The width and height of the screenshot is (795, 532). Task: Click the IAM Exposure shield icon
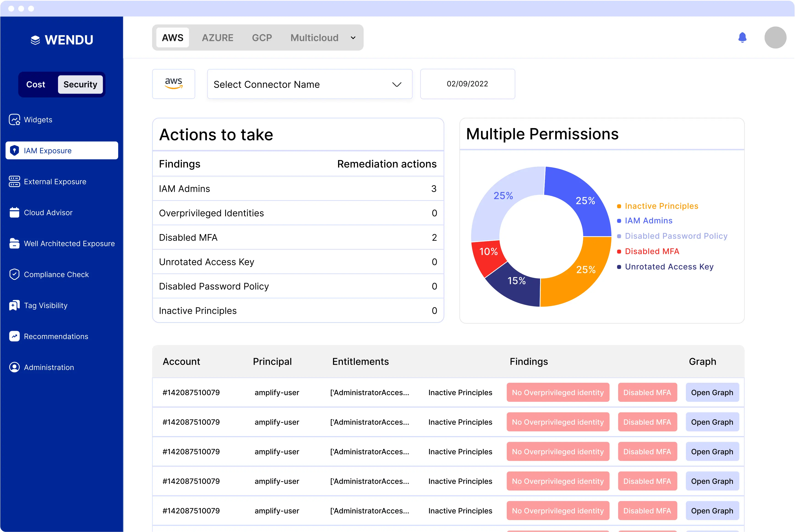pos(15,150)
